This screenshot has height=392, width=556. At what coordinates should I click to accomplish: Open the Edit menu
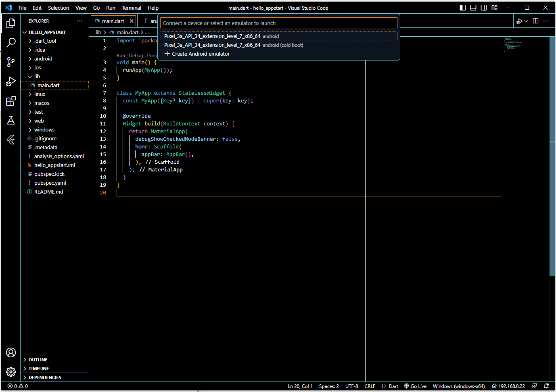tap(37, 8)
